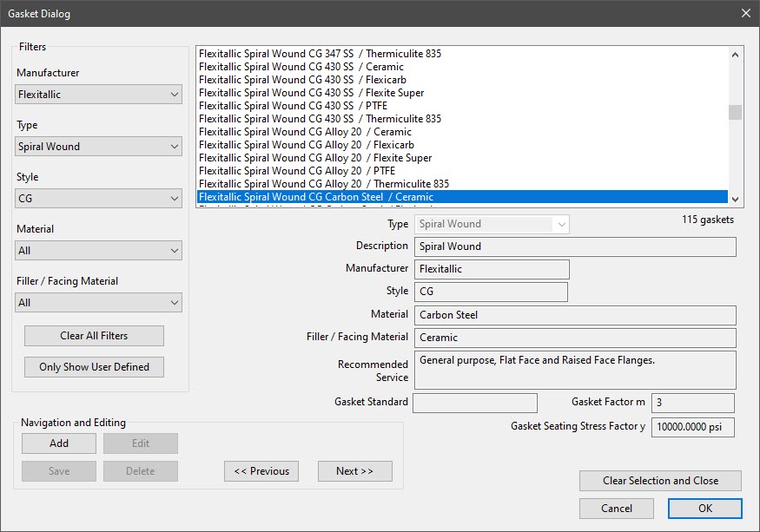
Task: Go to next gasket with Next >>
Action: pos(354,471)
